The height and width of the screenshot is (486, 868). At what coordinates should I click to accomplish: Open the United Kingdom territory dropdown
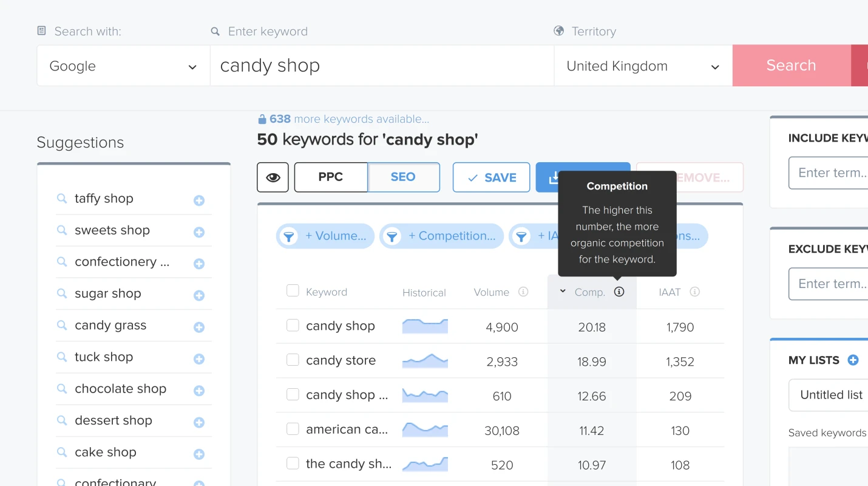point(643,66)
